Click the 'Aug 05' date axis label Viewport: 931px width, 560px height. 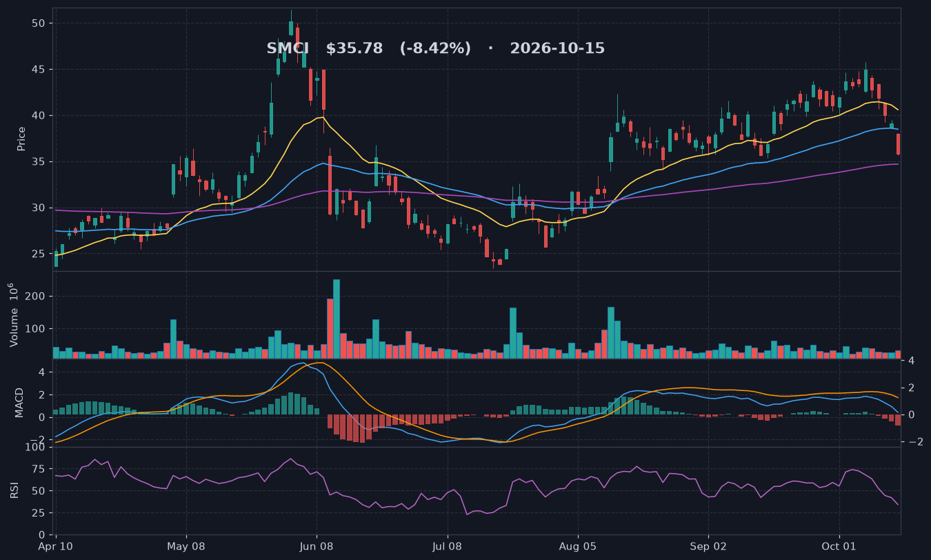pos(578,547)
